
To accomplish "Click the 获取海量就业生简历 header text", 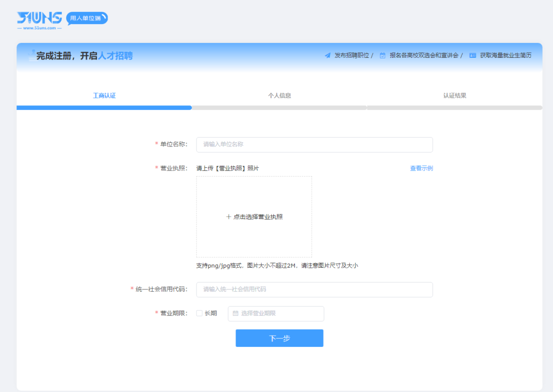I will 505,55.
